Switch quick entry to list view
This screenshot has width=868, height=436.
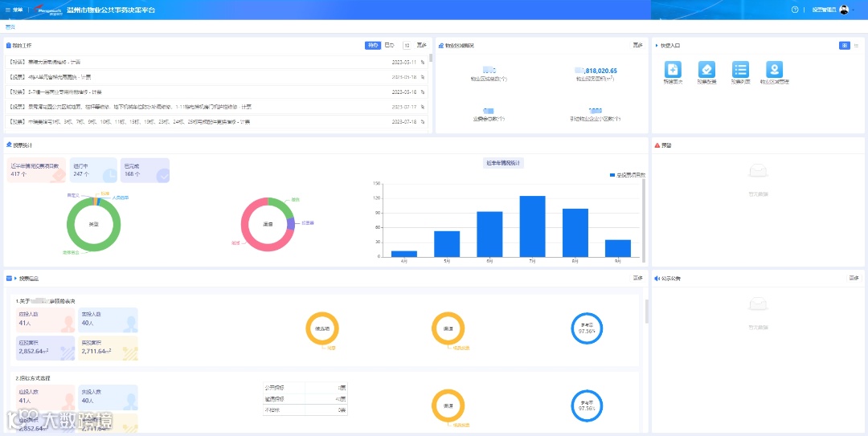tap(857, 46)
